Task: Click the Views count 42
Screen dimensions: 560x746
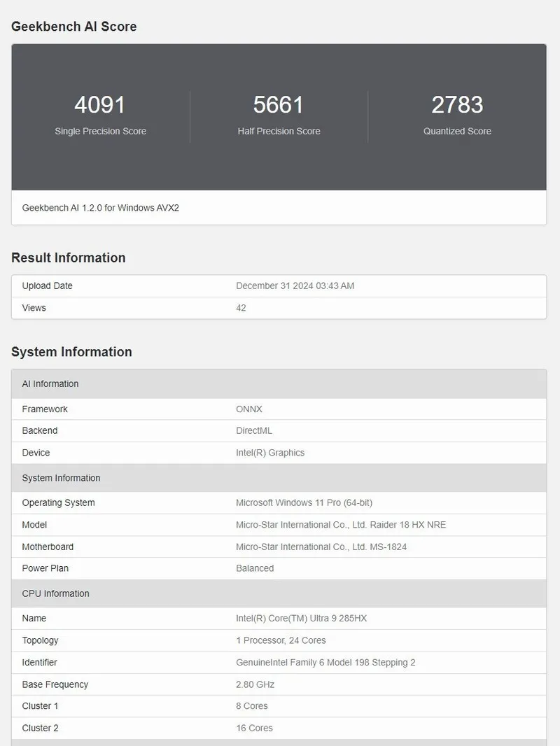Action: pos(241,308)
